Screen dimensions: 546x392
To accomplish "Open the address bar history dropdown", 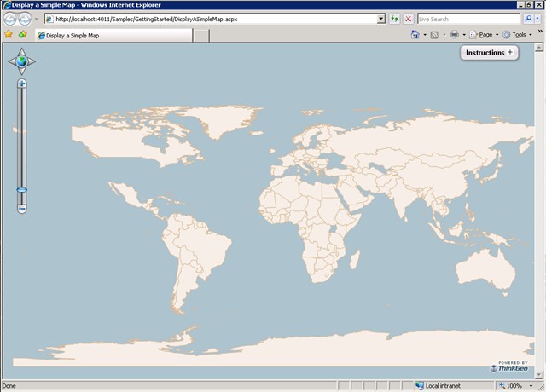I will point(380,19).
